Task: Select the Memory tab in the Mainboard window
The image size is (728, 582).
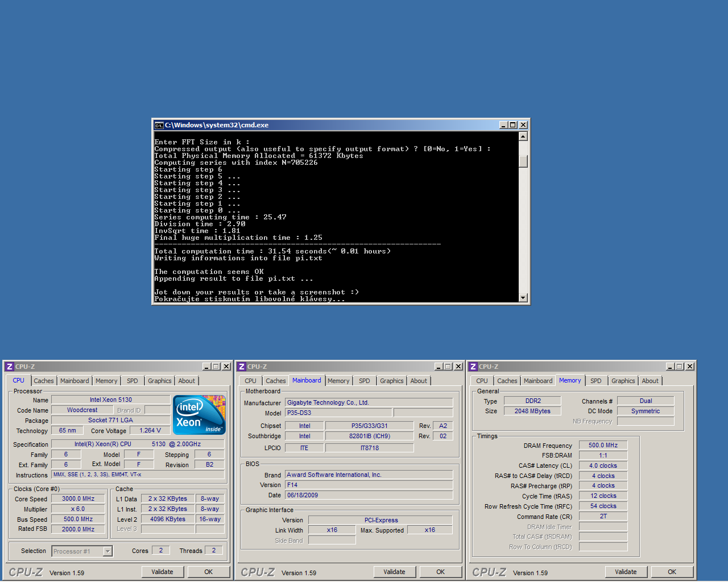Action: coord(338,381)
